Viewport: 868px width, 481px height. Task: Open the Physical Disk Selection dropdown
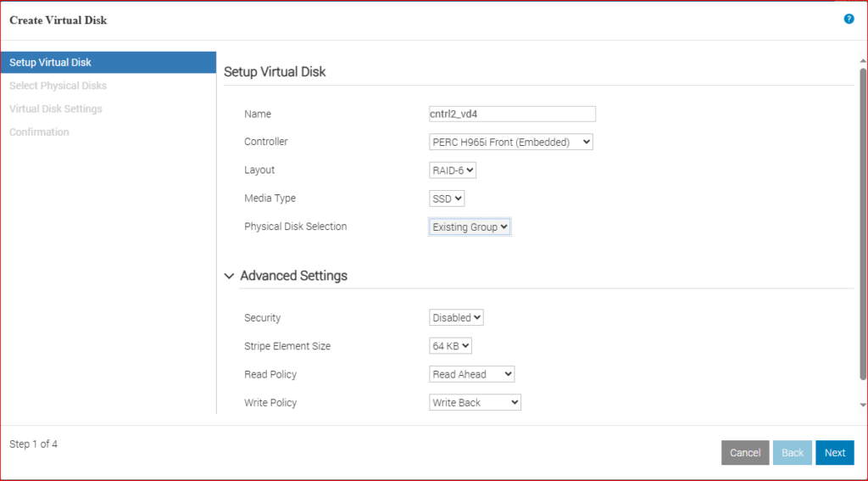pyautogui.click(x=470, y=227)
